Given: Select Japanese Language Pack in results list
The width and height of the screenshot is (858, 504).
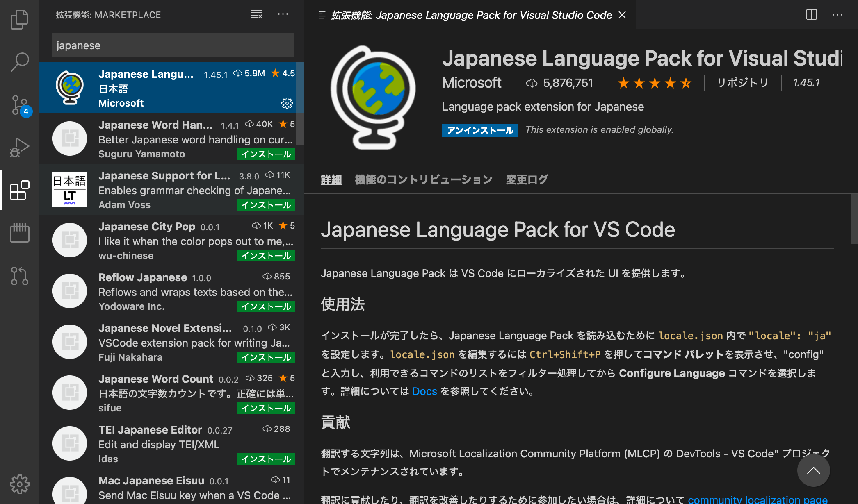Looking at the screenshot, I should pos(172,88).
